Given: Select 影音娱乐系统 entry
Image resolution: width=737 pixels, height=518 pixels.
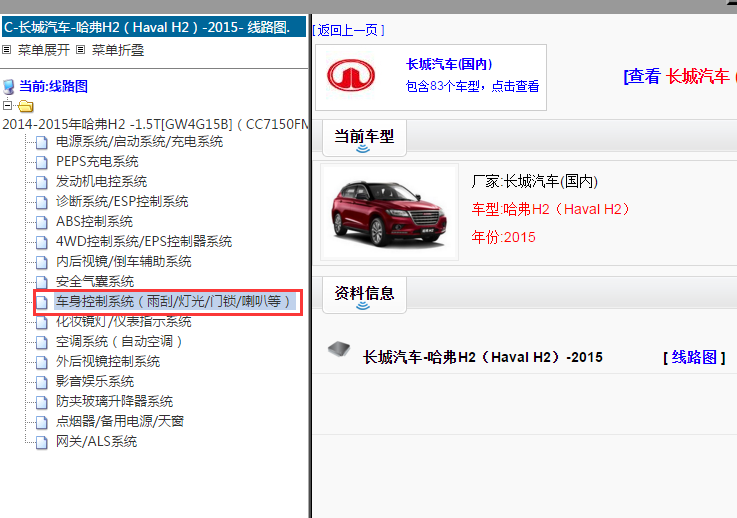Looking at the screenshot, I should click(95, 381).
